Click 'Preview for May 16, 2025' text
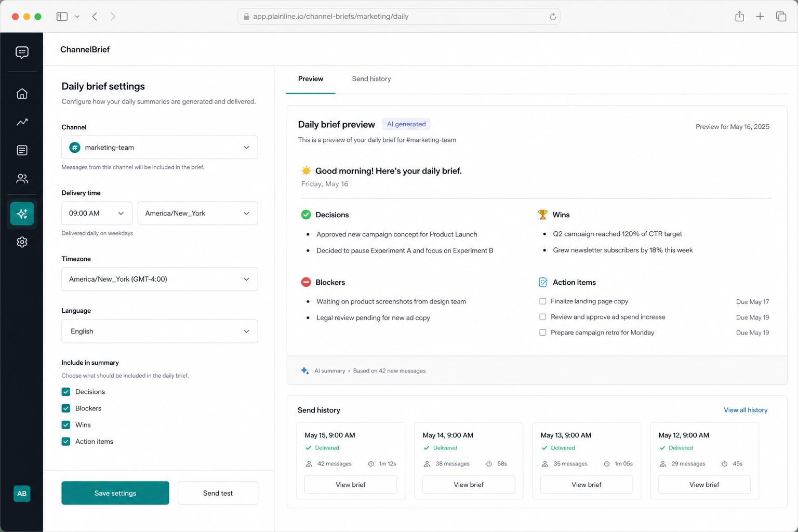Screen dimensions: 798x532 [733, 127]
